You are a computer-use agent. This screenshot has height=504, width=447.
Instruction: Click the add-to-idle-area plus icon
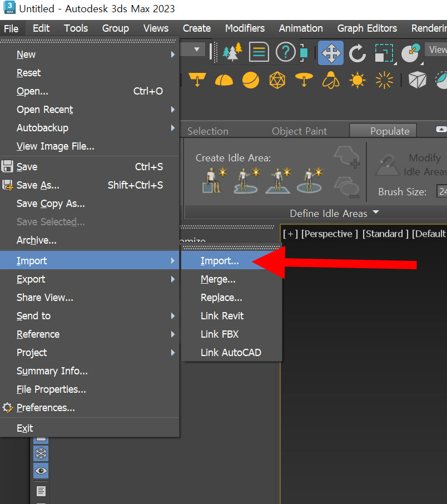coord(347,156)
